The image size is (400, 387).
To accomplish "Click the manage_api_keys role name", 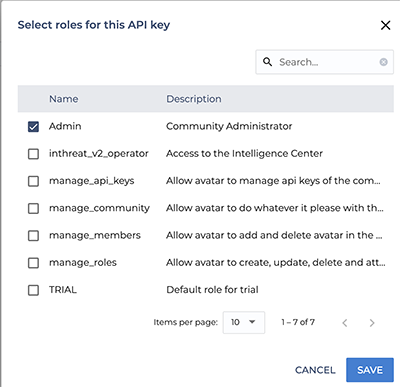I will (92, 181).
